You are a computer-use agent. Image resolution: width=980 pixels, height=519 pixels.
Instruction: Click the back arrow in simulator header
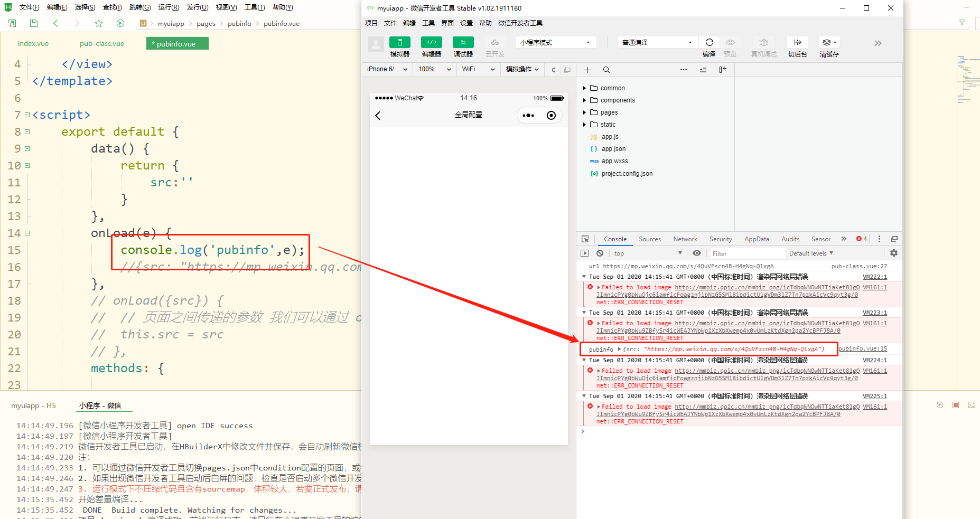378,116
